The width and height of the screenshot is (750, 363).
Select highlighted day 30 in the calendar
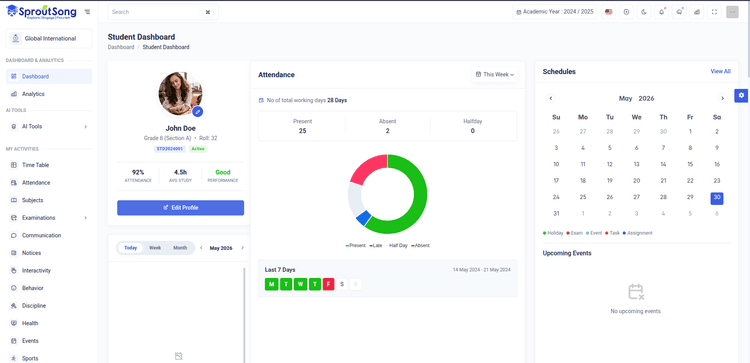pyautogui.click(x=717, y=198)
